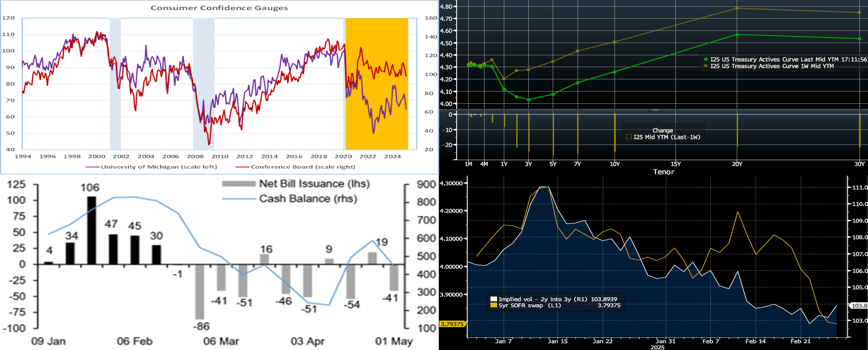Click the 10Y tenor label on the axis
868x350 pixels.
pos(615,164)
